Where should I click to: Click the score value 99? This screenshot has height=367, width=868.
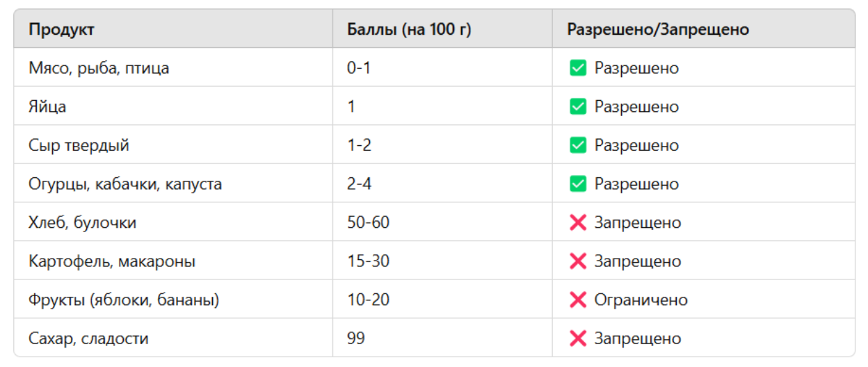356,339
